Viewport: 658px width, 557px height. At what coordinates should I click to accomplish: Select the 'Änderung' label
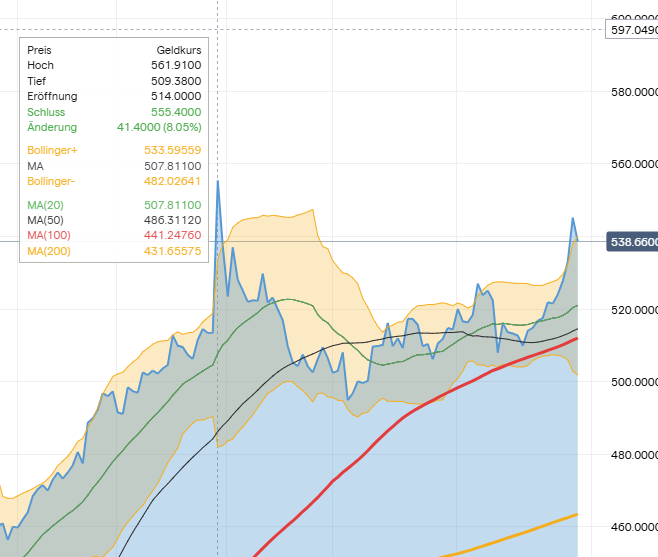[x=52, y=127]
